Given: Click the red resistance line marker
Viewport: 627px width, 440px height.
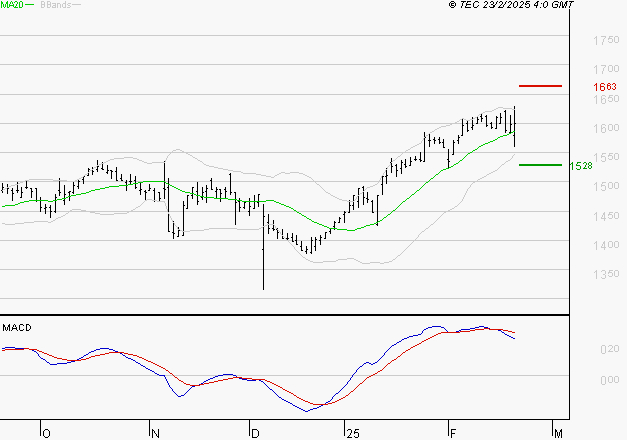Looking at the screenshot, I should tap(540, 86).
